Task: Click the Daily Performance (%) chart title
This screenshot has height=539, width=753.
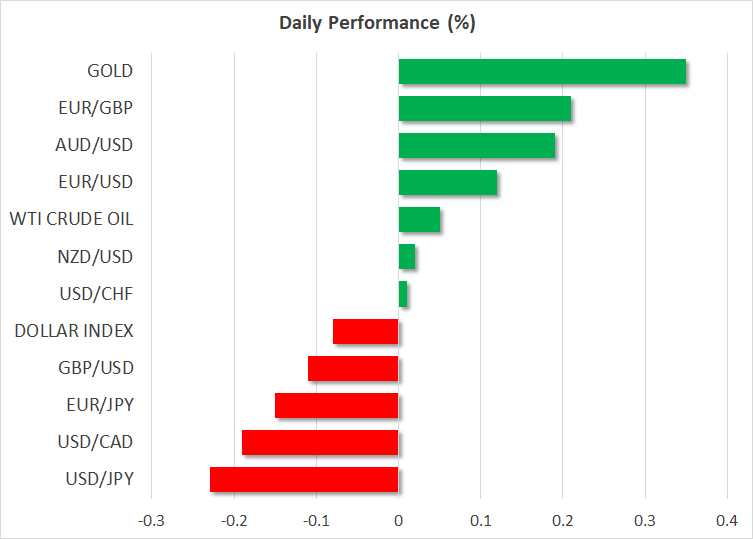Action: point(376,22)
